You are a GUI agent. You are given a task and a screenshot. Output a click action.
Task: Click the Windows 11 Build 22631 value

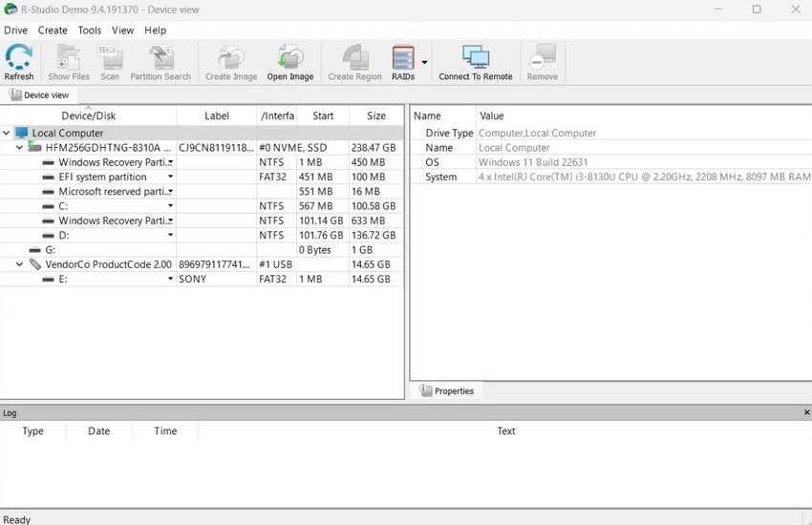point(533,162)
